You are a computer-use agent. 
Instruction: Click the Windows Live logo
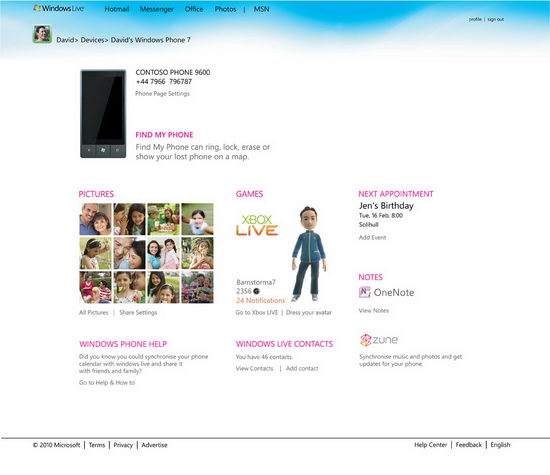pyautogui.click(x=59, y=8)
